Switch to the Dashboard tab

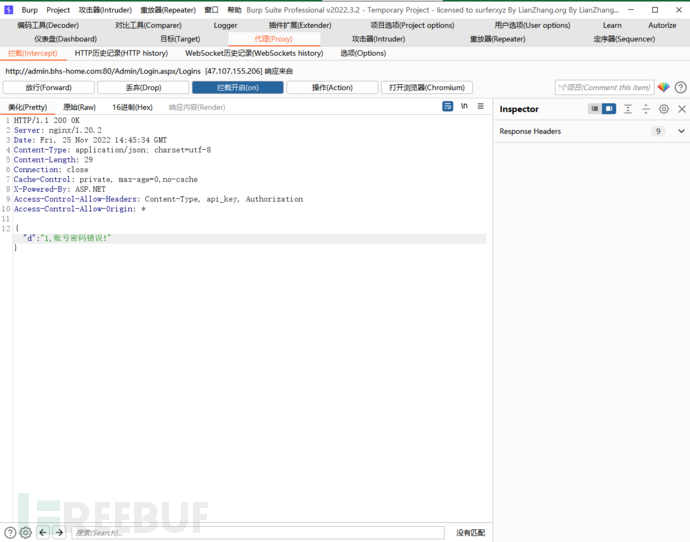[x=66, y=39]
